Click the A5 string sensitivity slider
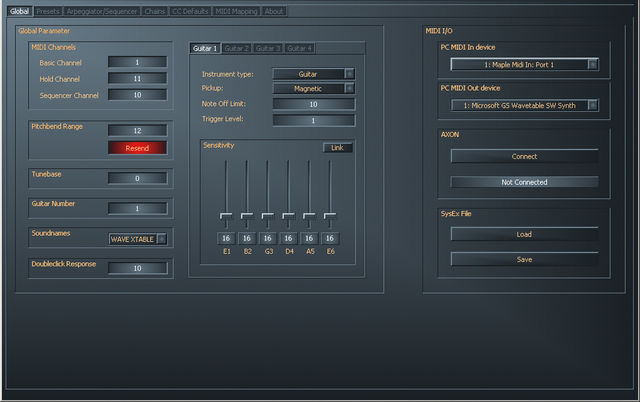 (x=309, y=215)
